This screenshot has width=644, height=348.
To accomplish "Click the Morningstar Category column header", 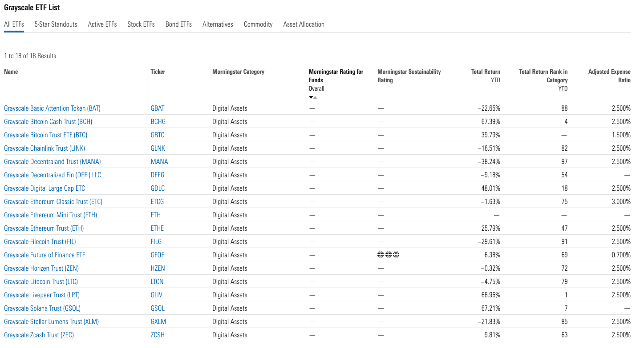I will point(239,72).
